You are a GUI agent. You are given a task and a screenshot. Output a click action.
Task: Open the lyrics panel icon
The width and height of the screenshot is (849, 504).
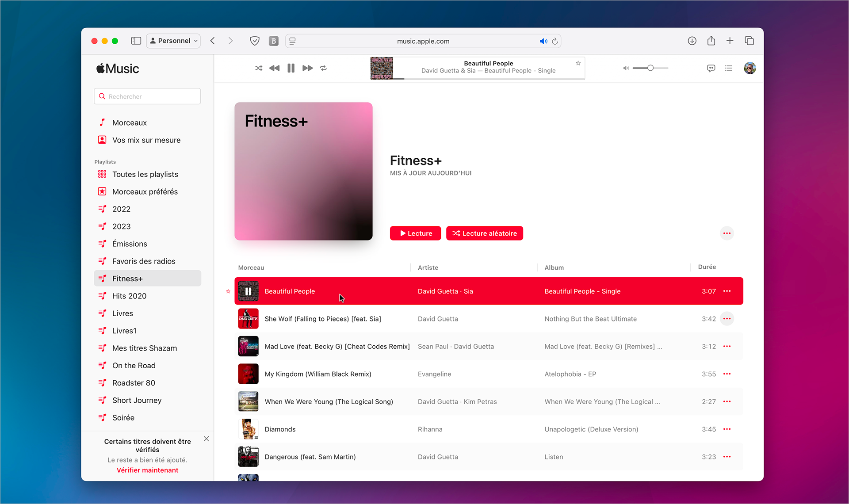pyautogui.click(x=711, y=68)
